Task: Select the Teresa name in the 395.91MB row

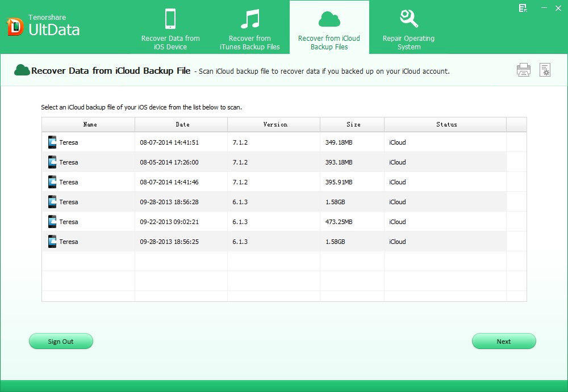Action: click(x=69, y=183)
